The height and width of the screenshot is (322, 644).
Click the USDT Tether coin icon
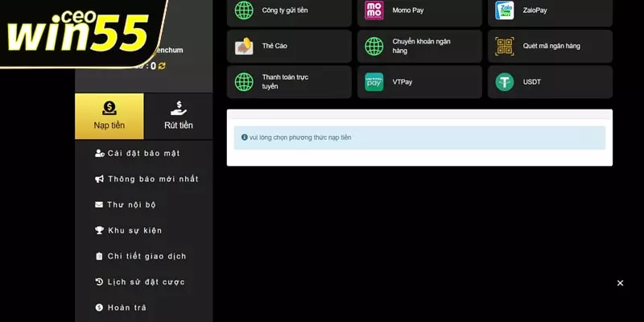point(505,82)
